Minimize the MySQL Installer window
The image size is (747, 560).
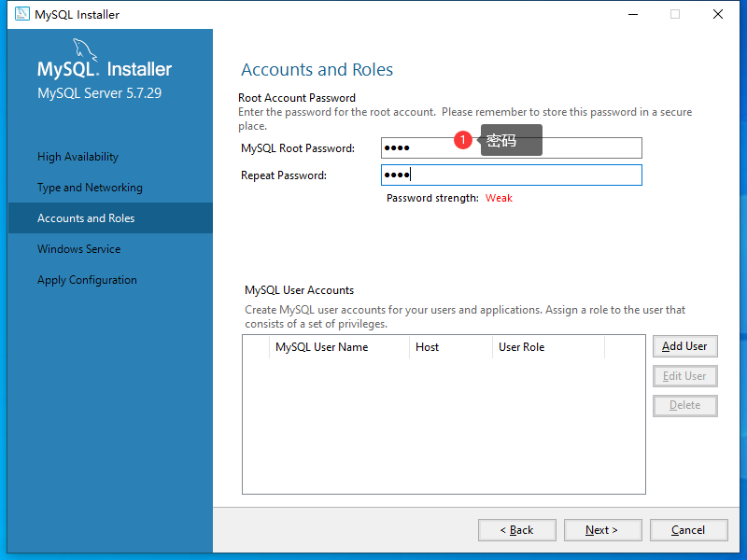[633, 14]
